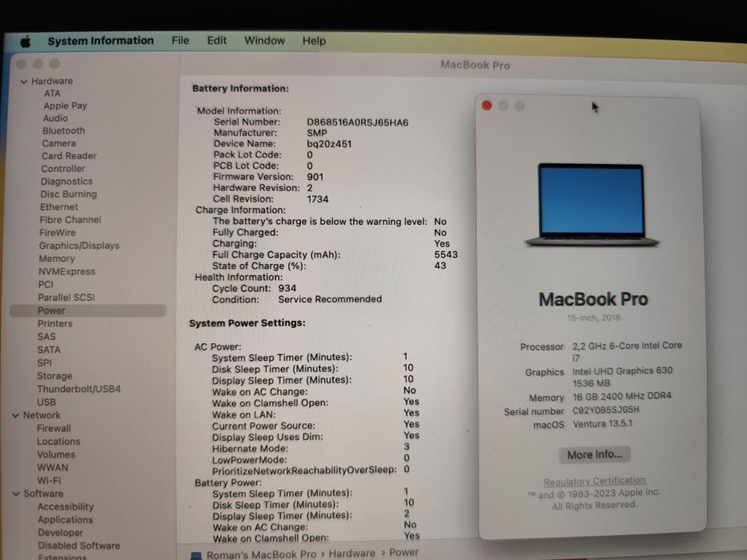Open the Apple menu
This screenshot has height=560, width=747.
point(26,42)
